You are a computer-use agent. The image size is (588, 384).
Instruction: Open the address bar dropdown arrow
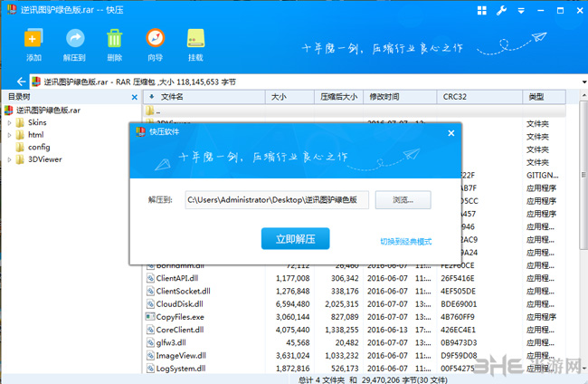click(x=584, y=82)
